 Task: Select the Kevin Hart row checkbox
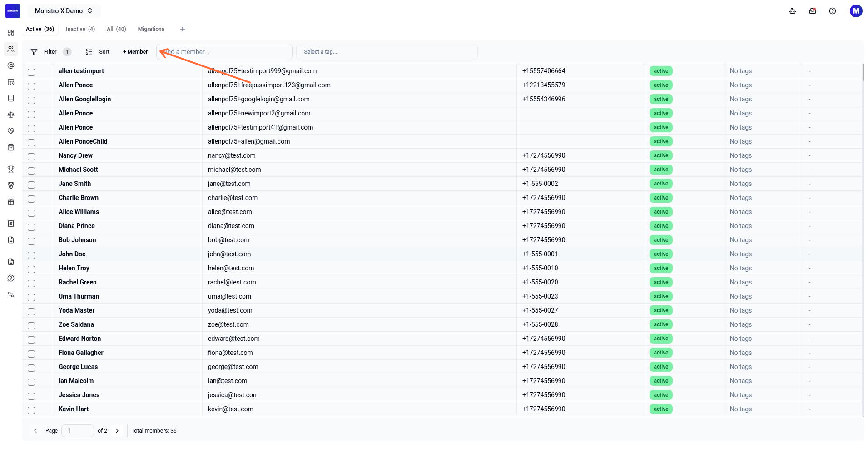[31, 410]
